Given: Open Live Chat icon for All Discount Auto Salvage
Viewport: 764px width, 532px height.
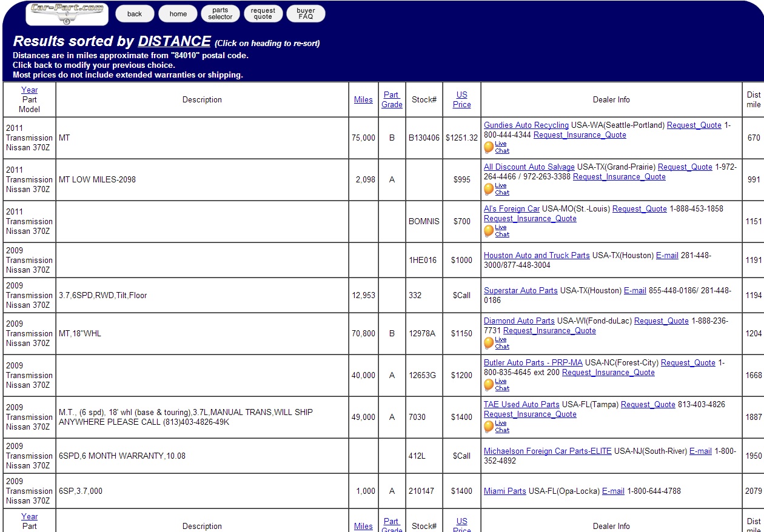Looking at the screenshot, I should point(489,189).
